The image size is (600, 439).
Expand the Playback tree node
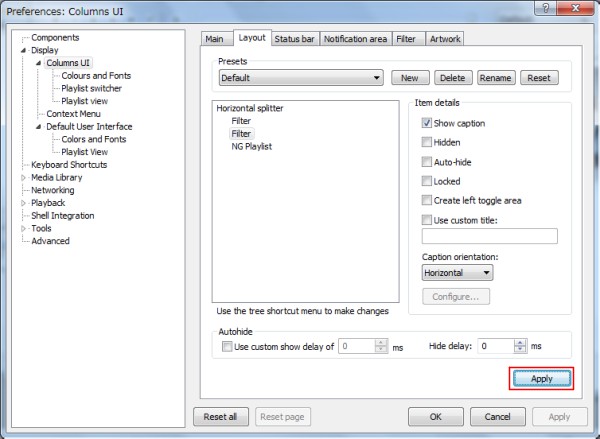(24, 203)
